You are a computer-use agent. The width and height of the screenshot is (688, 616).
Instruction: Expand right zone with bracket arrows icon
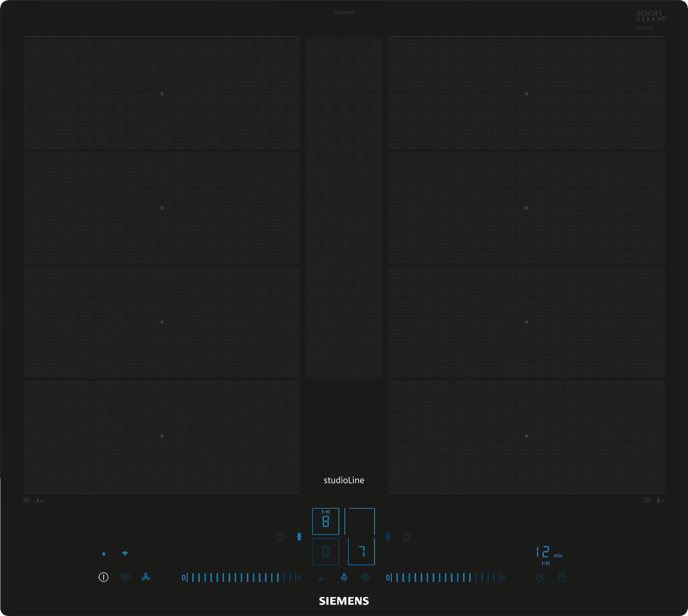[407, 537]
